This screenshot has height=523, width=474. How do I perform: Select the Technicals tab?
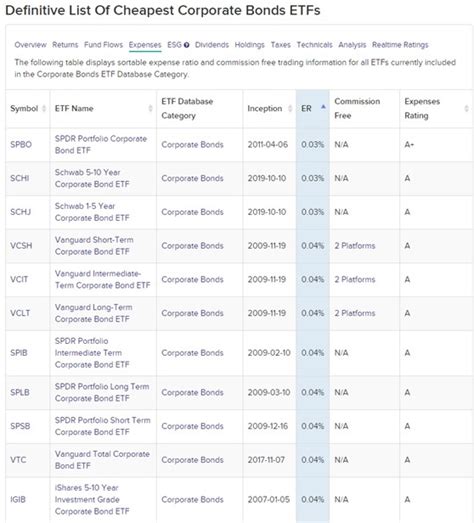(315, 45)
